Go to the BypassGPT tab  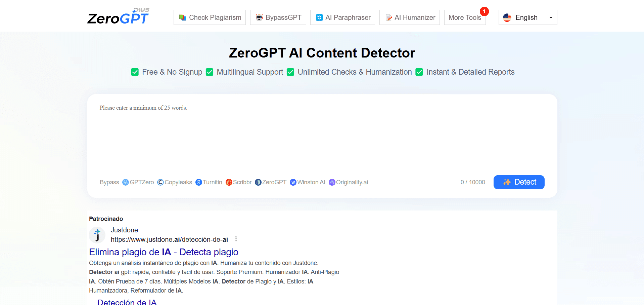278,17
